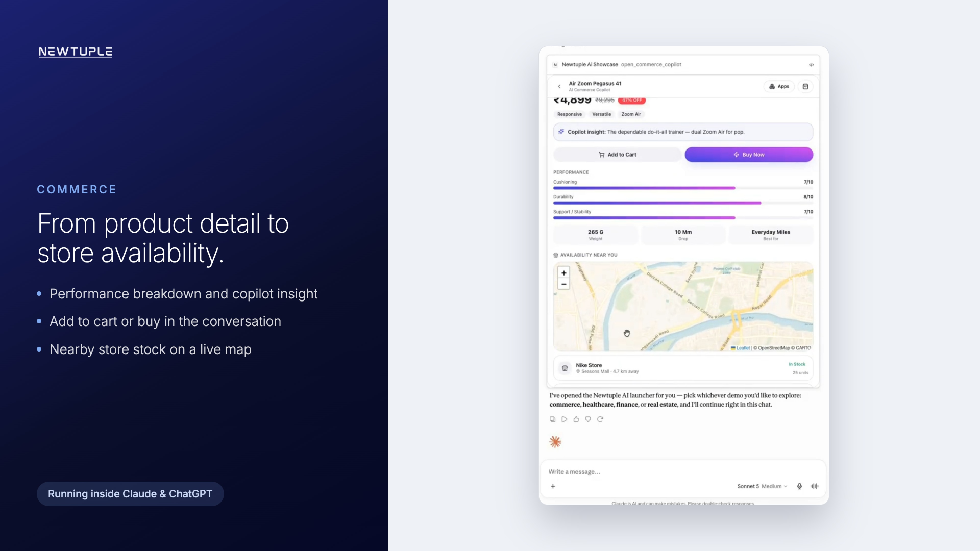Click the sparkle icon in the Copilot insight box
The width and height of the screenshot is (980, 551).
pos(561,132)
